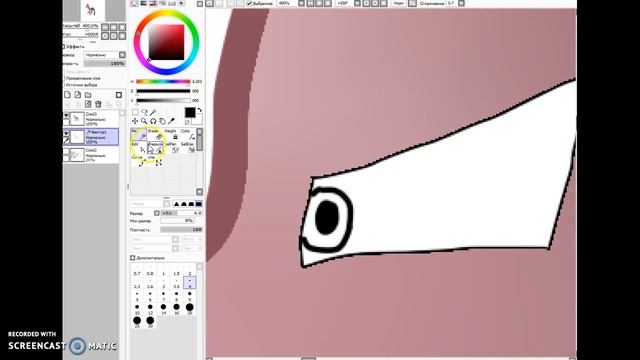640x360 pixels.
Task: Click the layer opacity 100% slider
Action: 104,64
